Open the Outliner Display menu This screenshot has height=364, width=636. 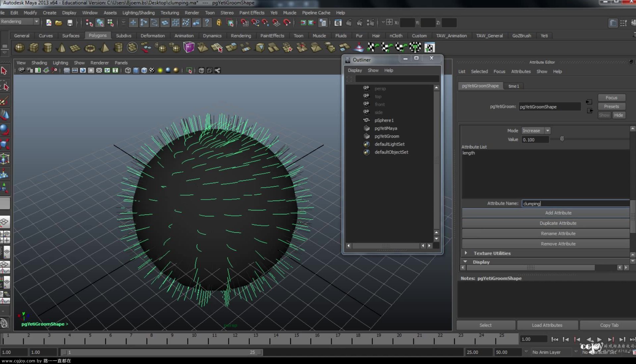tap(355, 70)
